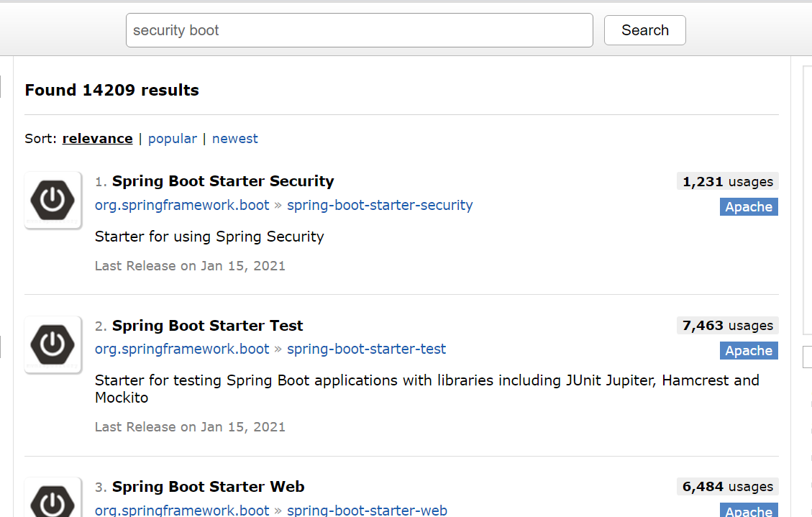Click the 1,231 usages badge
812x517 pixels.
pos(728,182)
